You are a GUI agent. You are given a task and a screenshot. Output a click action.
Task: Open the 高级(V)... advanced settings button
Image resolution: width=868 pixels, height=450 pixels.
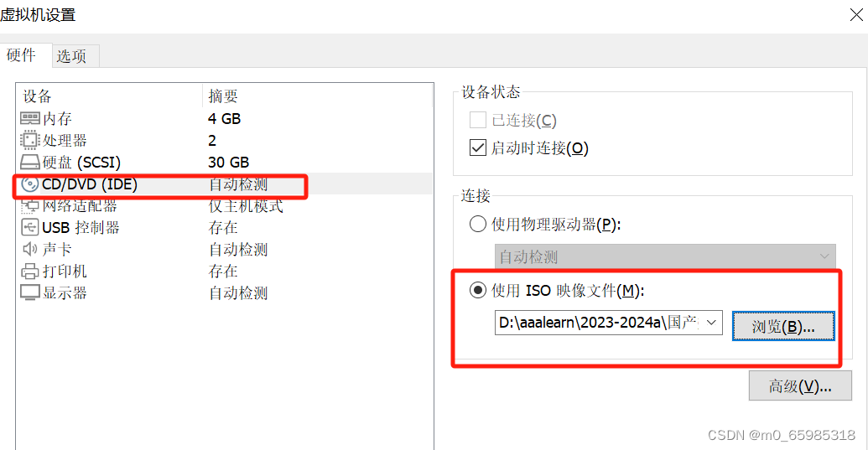[x=800, y=385]
